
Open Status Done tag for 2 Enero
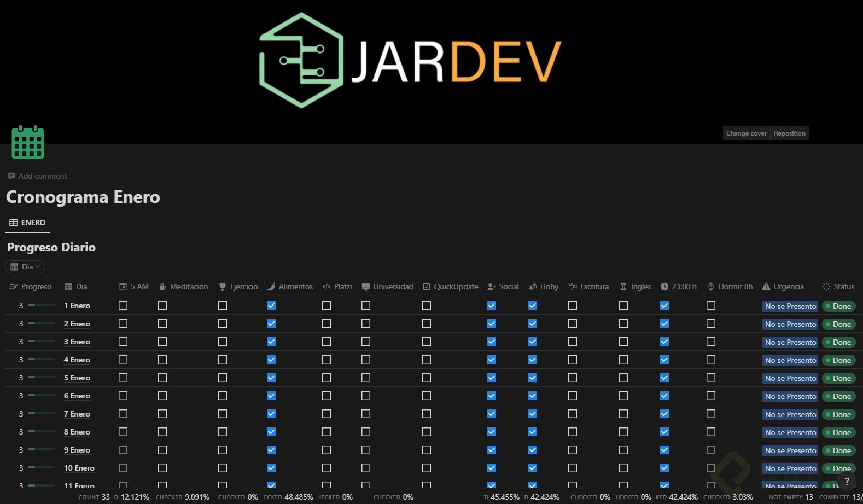click(x=839, y=324)
